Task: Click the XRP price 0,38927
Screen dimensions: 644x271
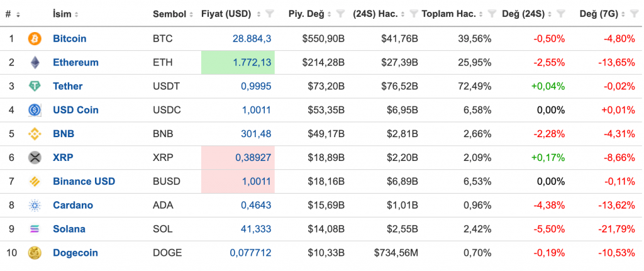Action: click(253, 158)
